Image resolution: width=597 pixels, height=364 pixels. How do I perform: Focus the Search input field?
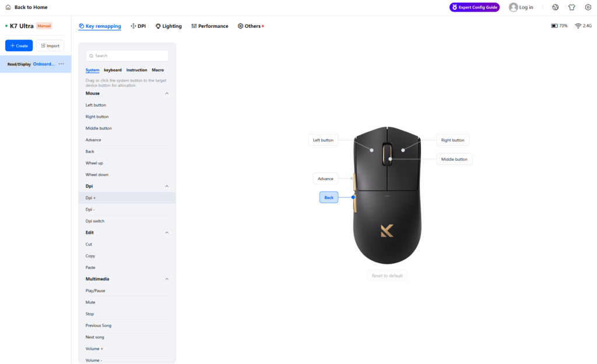coord(129,56)
